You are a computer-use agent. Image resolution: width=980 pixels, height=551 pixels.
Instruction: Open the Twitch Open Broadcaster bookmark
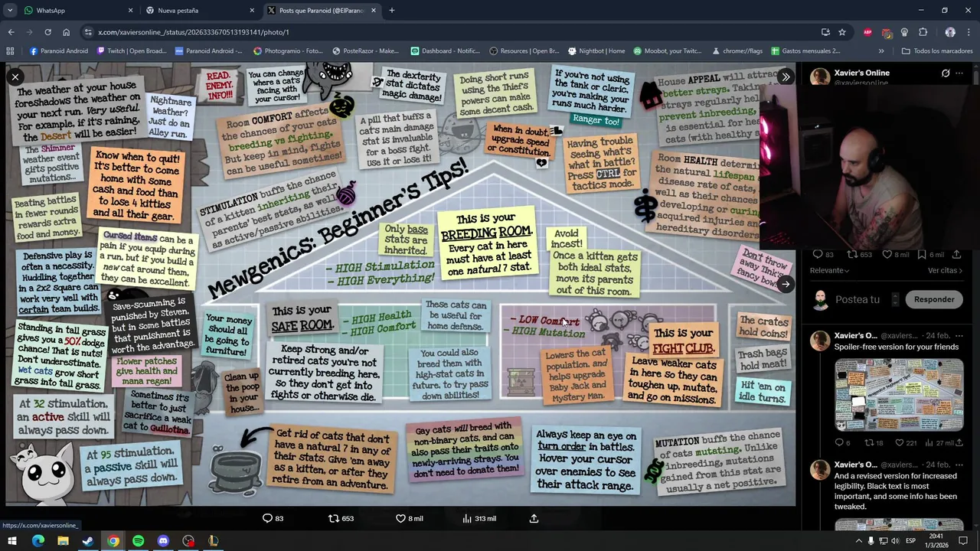pos(132,51)
